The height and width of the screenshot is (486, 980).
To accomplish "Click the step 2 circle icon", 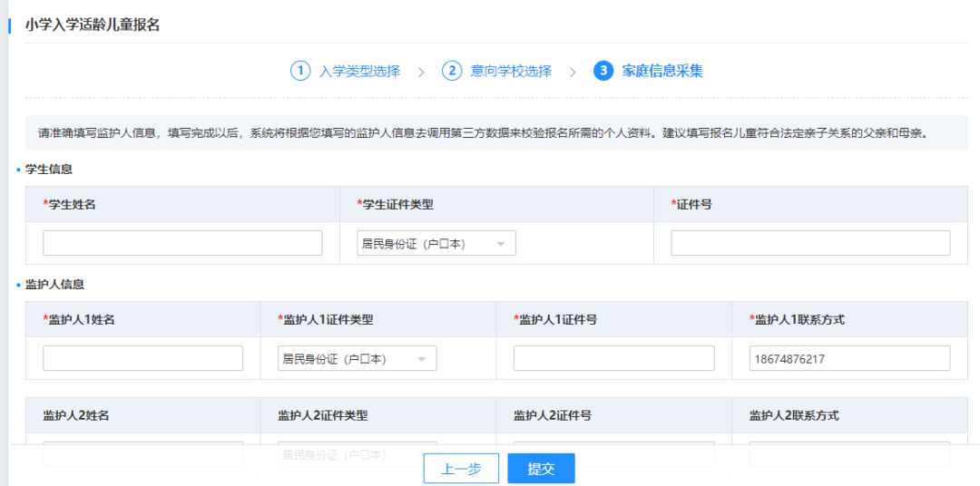I will point(452,71).
